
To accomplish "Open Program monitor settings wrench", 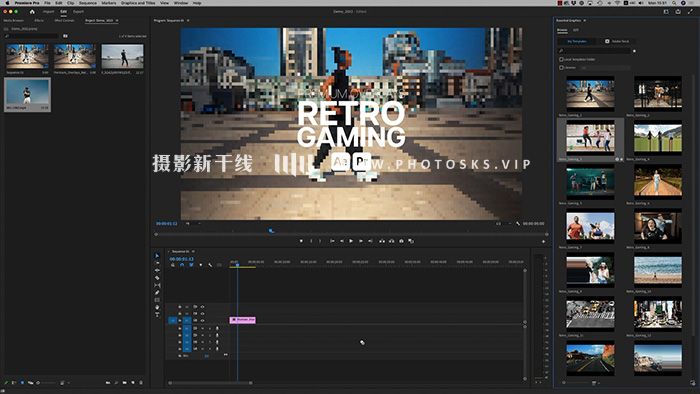I will (518, 224).
